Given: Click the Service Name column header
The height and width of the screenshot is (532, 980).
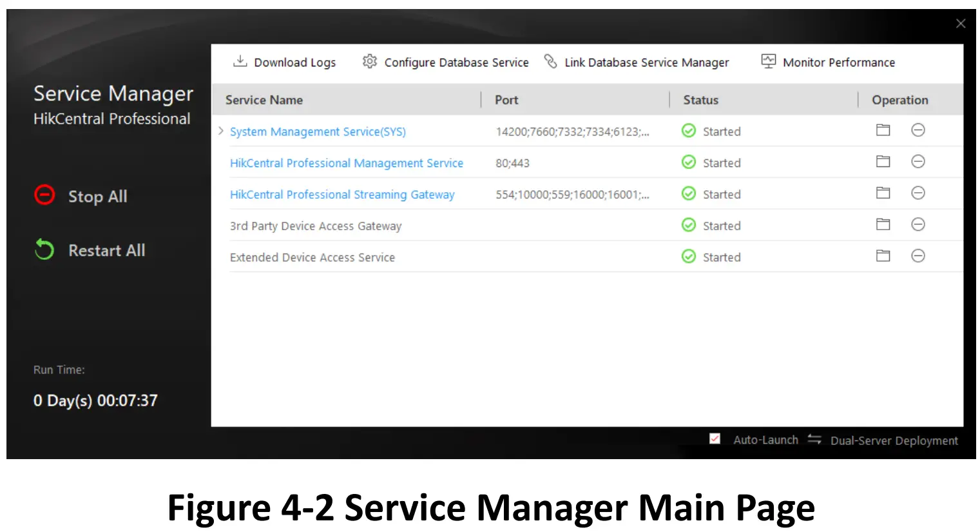Looking at the screenshot, I should coord(264,100).
